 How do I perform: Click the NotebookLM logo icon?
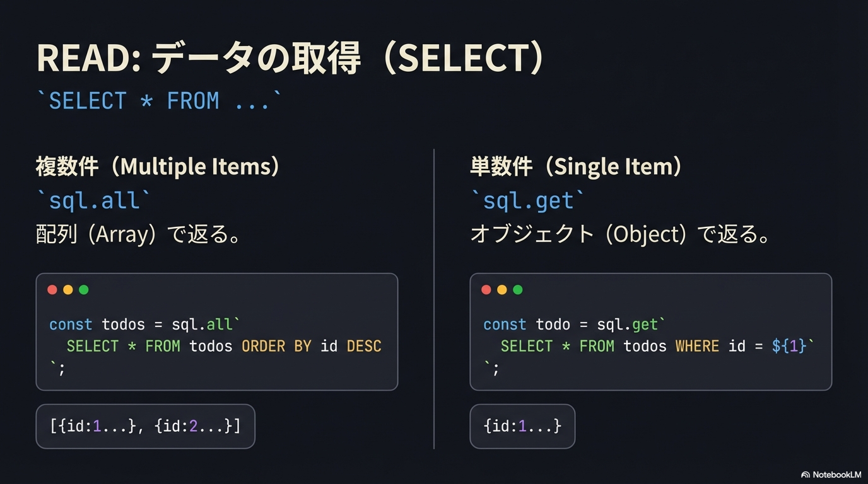coord(806,475)
